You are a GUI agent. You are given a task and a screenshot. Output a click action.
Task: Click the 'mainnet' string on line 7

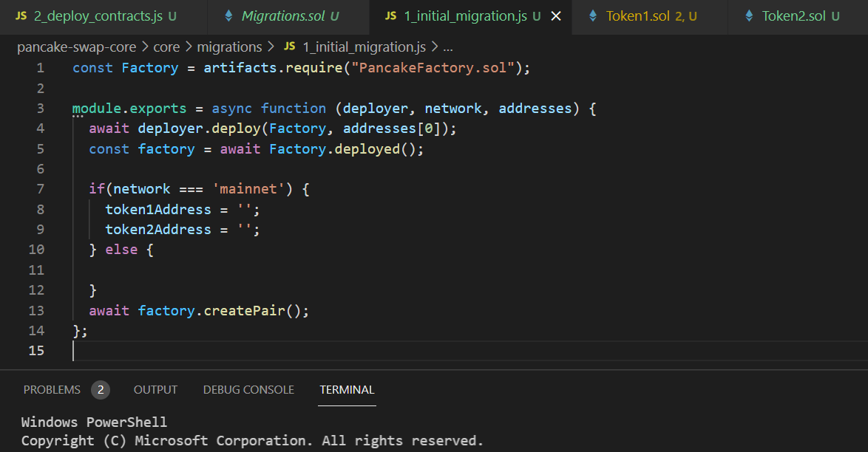coord(248,189)
